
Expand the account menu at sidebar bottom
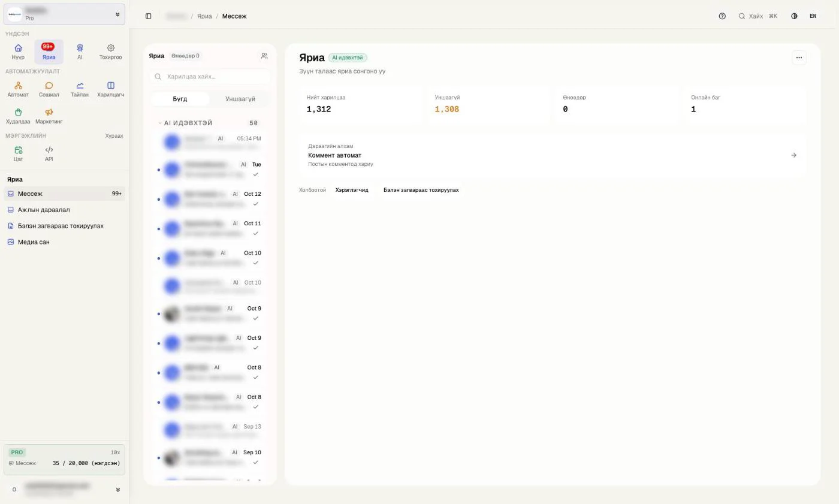tap(64, 490)
